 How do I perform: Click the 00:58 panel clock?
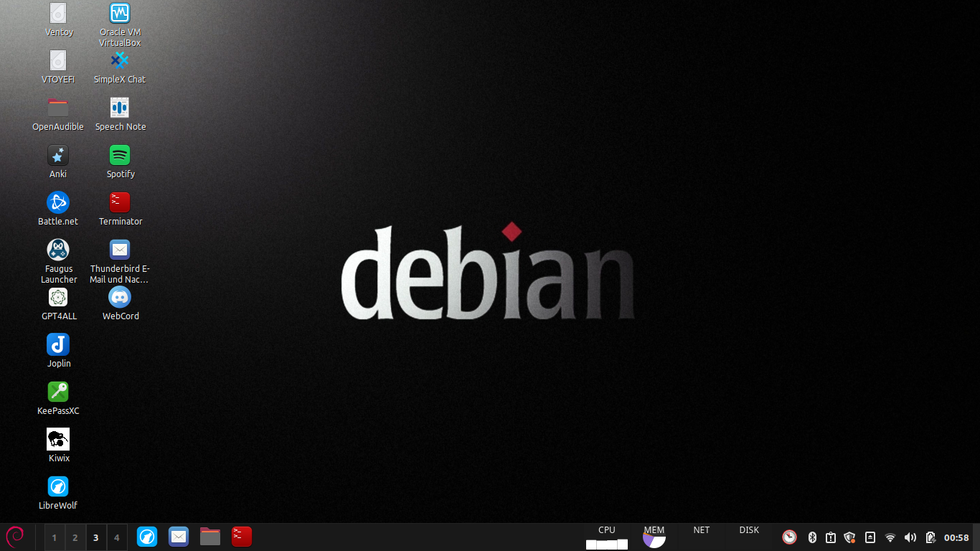[x=956, y=537]
